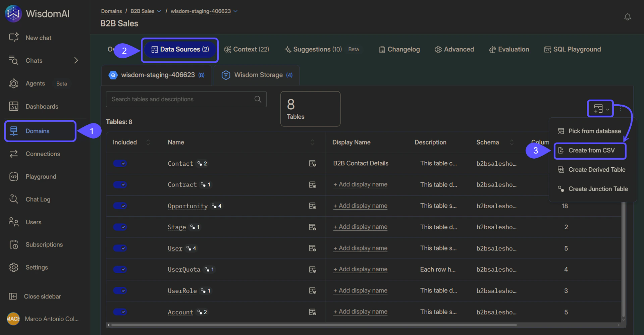Open the Advanced tab

(454, 49)
